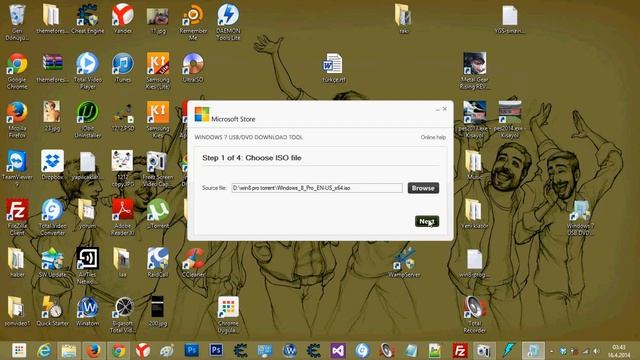The height and width of the screenshot is (360, 640).
Task: Select the Winamp desktop shortcut
Action: (x=87, y=311)
